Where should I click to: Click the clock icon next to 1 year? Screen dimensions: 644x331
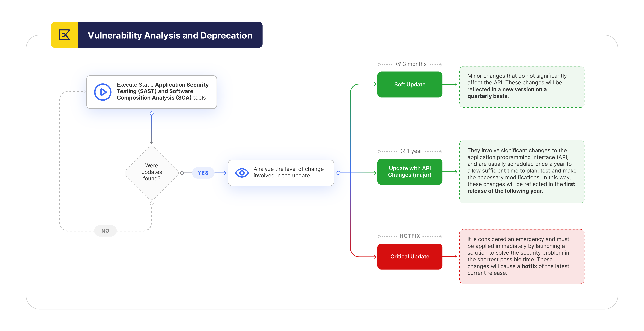(403, 151)
